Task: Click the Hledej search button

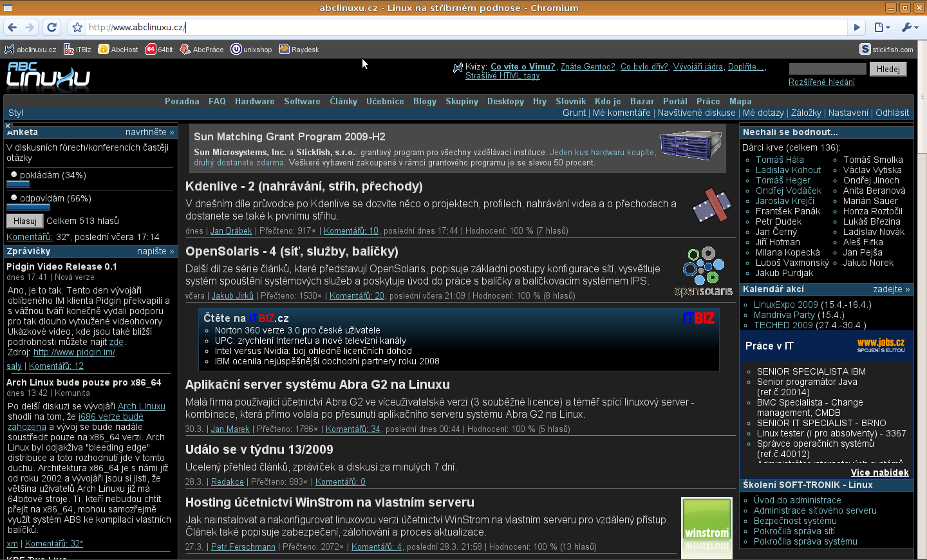Action: pyautogui.click(x=888, y=69)
